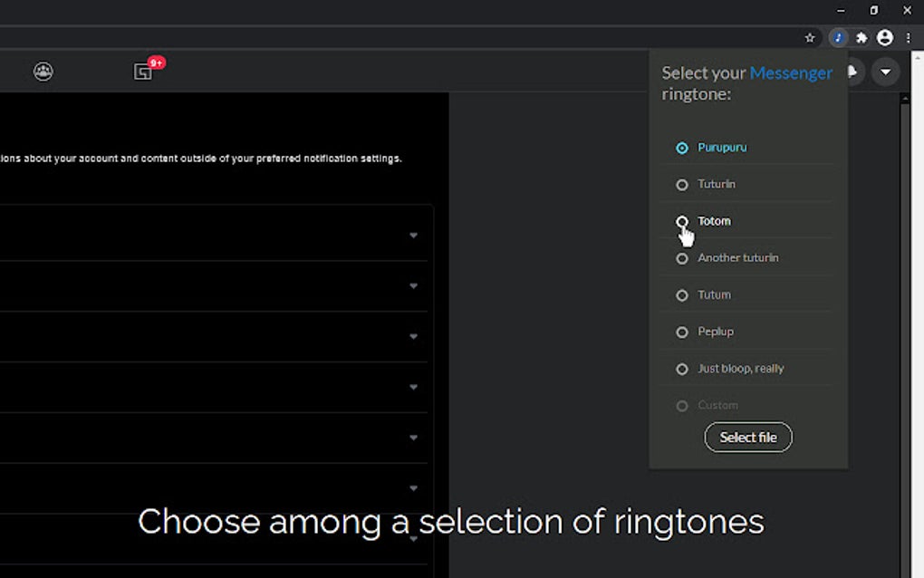The width and height of the screenshot is (924, 578).
Task: Select the Another tuturin ringtone
Action: click(x=681, y=258)
